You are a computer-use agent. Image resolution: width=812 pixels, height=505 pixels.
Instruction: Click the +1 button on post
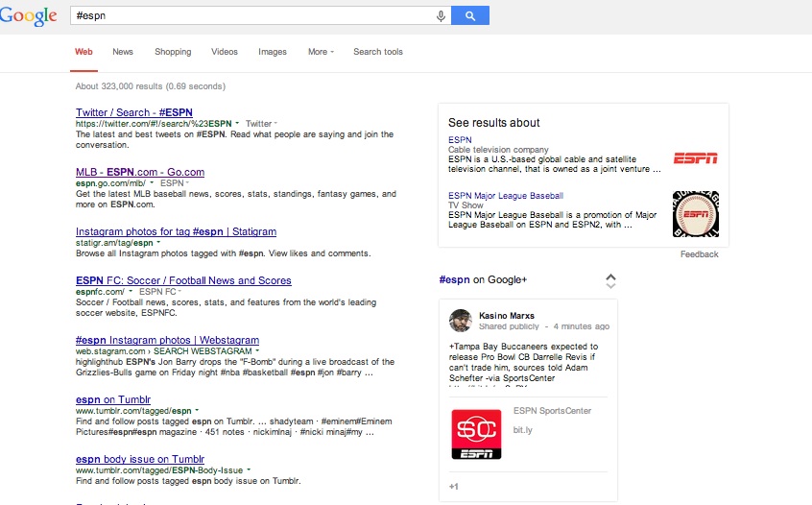point(454,487)
